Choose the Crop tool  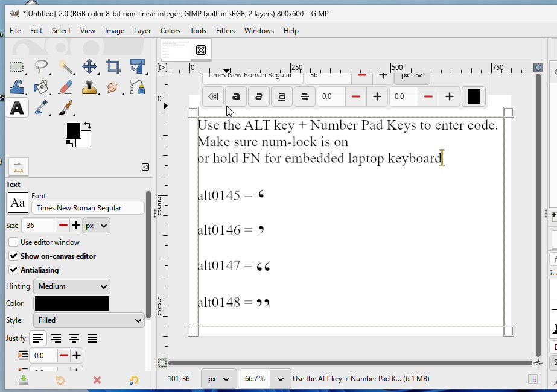tap(113, 66)
